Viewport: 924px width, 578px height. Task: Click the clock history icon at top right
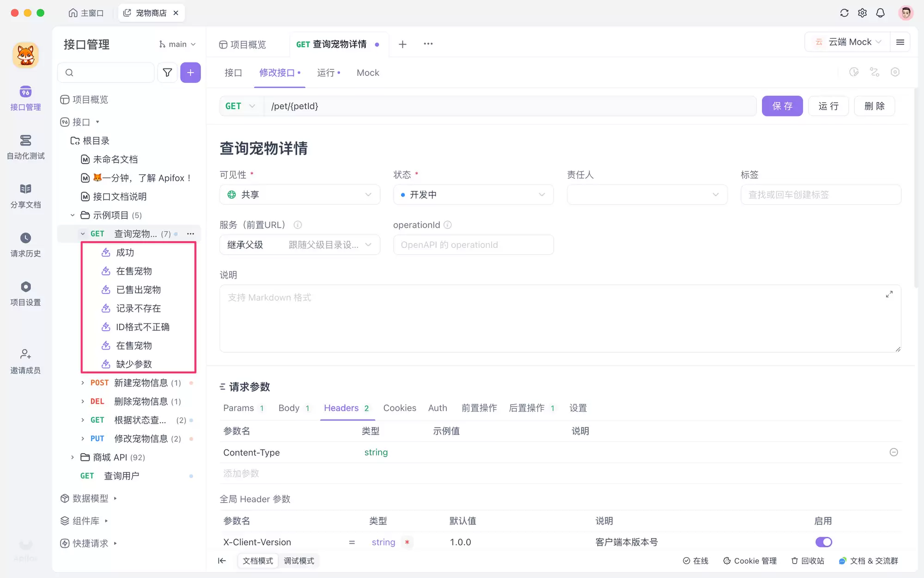[x=854, y=72]
